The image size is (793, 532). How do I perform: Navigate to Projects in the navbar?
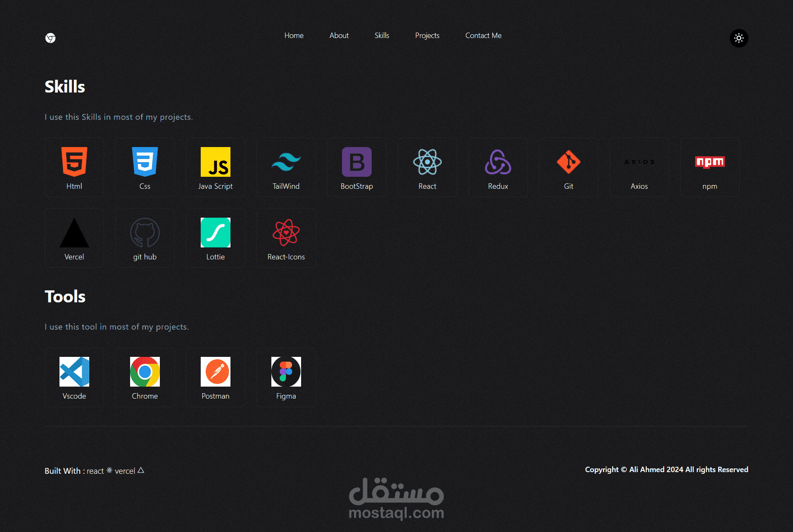click(x=427, y=36)
